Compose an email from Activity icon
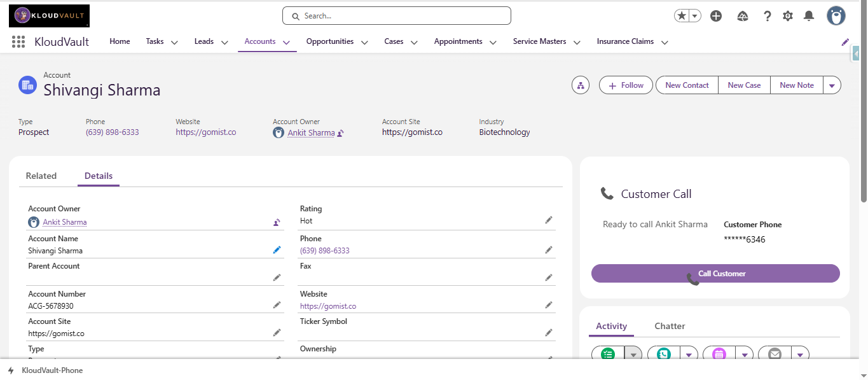This screenshot has height=380, width=868. pos(775,355)
